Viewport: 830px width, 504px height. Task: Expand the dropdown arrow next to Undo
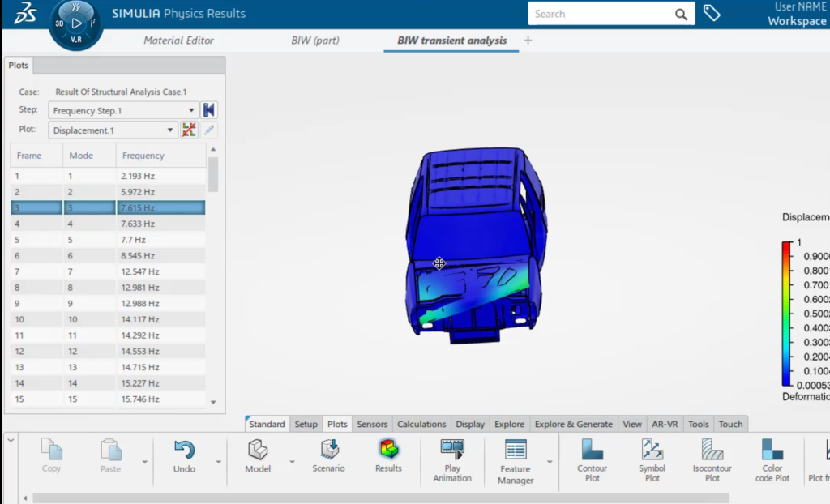tap(217, 462)
